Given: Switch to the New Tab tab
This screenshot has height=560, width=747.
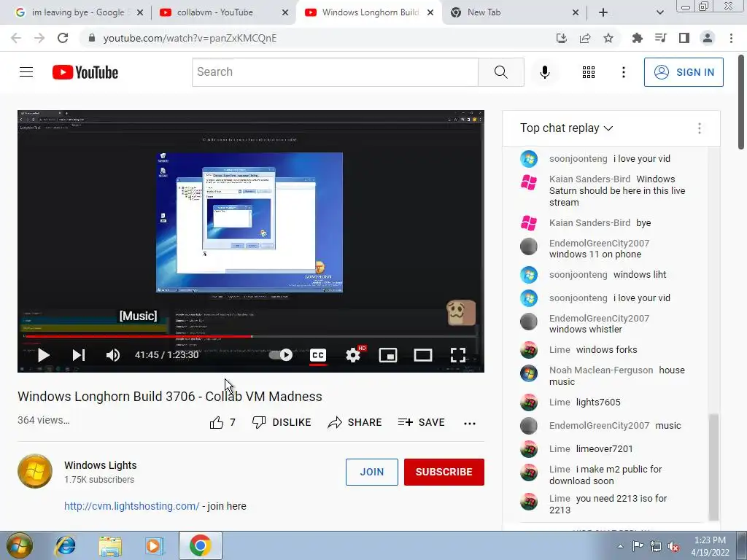Looking at the screenshot, I should [x=484, y=12].
